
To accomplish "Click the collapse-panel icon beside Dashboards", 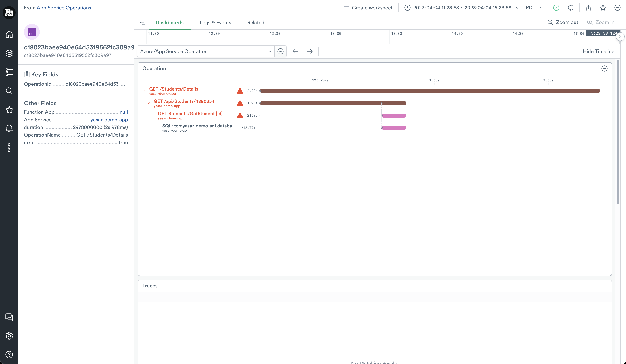I will point(143,22).
